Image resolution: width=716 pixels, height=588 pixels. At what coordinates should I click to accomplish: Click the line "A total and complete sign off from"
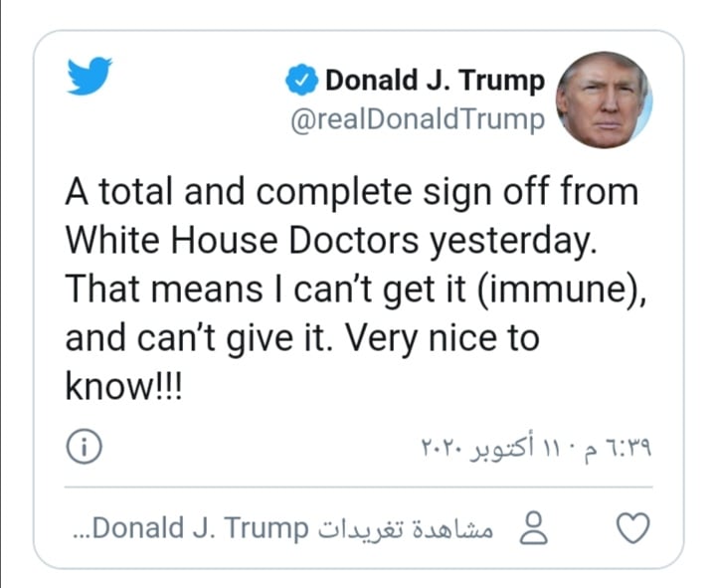click(x=351, y=193)
